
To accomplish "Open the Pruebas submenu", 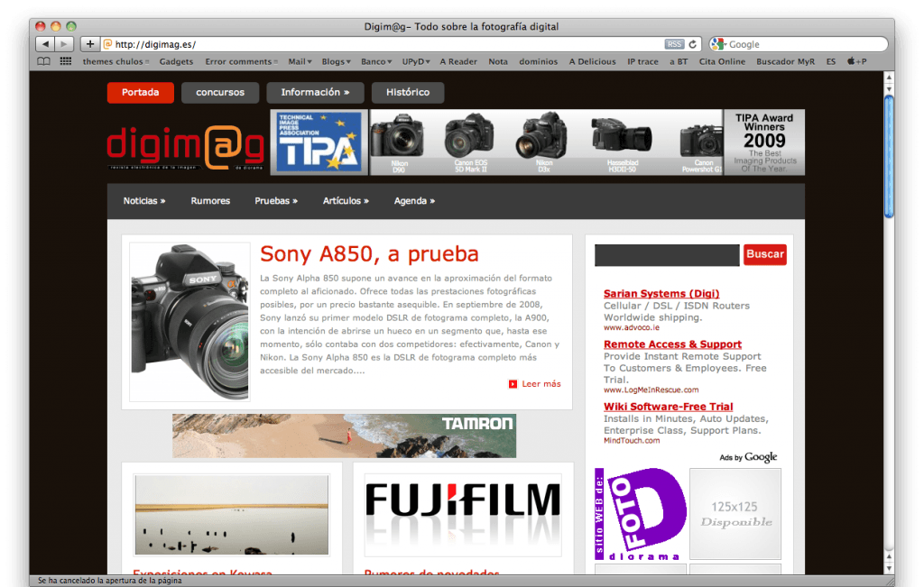I will click(276, 201).
